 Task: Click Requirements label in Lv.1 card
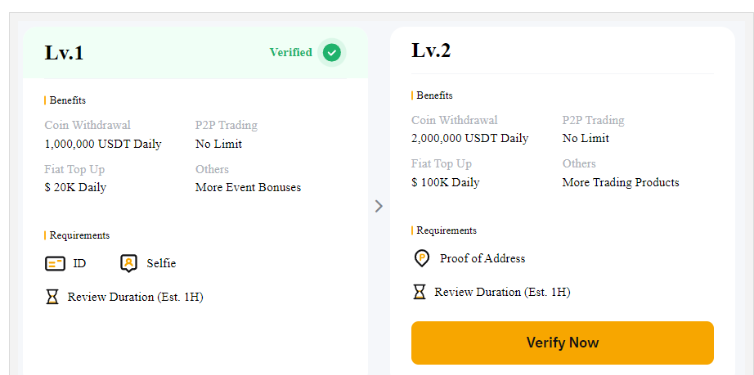(79, 236)
